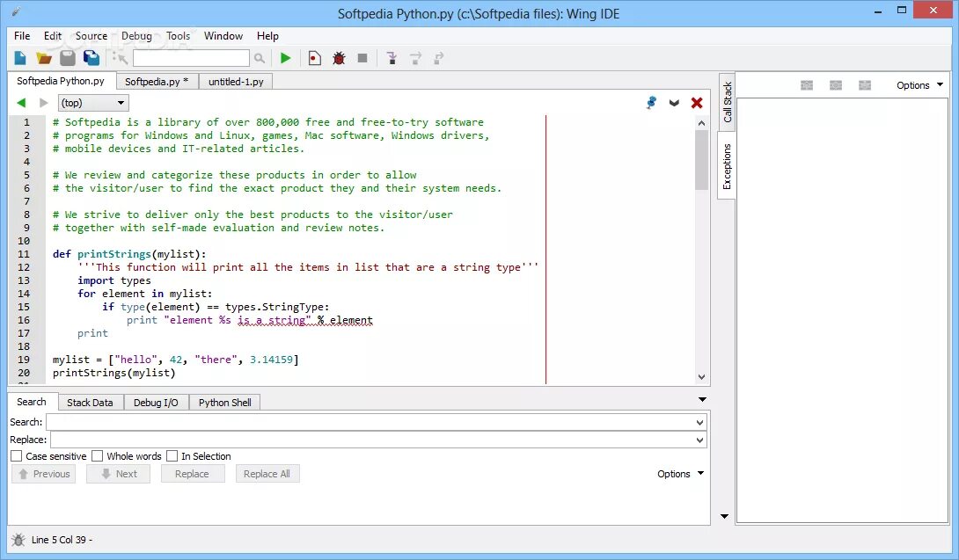Image resolution: width=959 pixels, height=560 pixels.
Task: Click the toggle breakpoint page icon
Action: pos(314,58)
